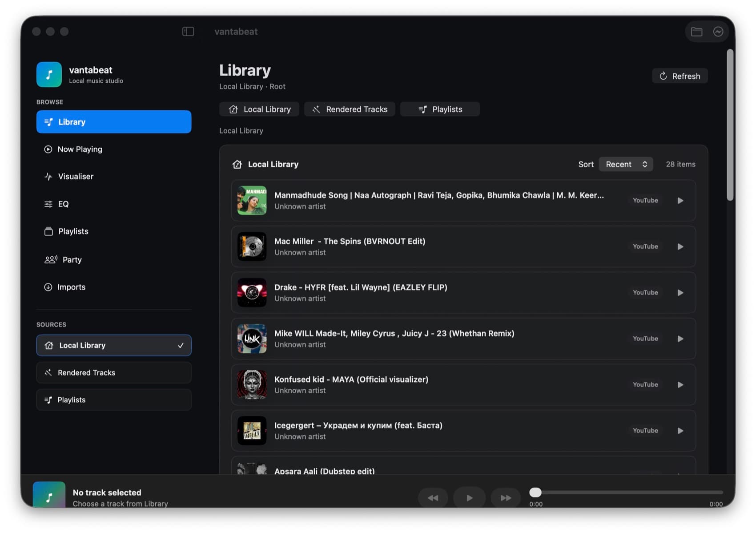Click the playback progress slider knob
This screenshot has width=756, height=533.
pyautogui.click(x=535, y=493)
